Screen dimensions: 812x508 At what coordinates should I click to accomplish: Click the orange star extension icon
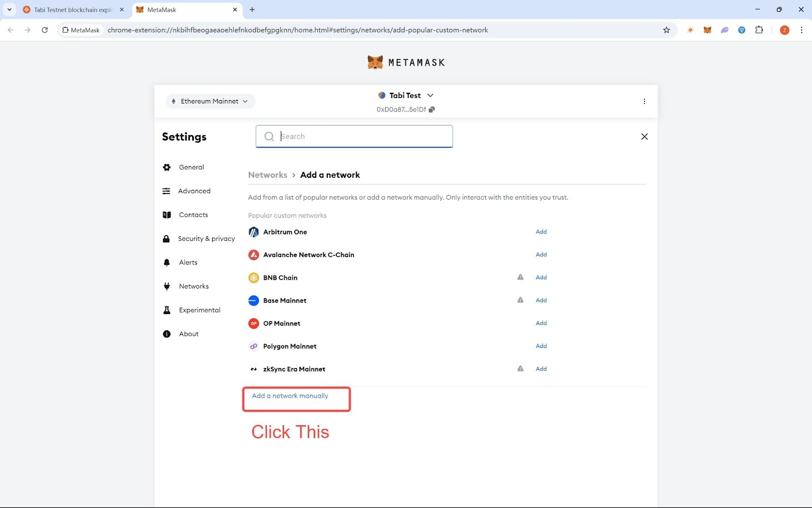690,30
